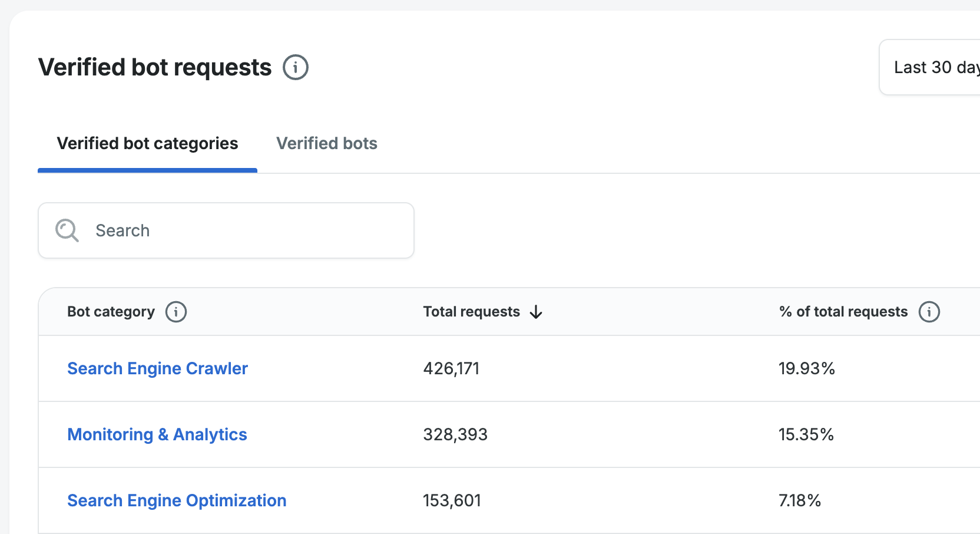Focus the Search text field

point(247,230)
